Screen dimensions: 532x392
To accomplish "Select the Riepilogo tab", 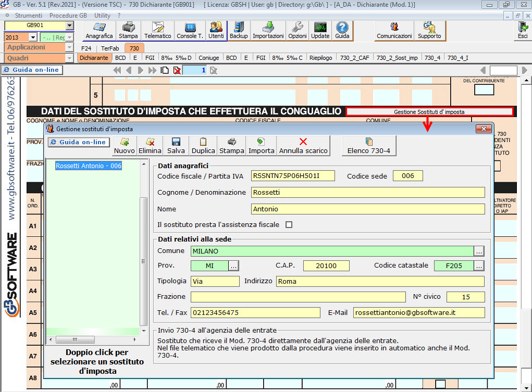I will pos(320,58).
